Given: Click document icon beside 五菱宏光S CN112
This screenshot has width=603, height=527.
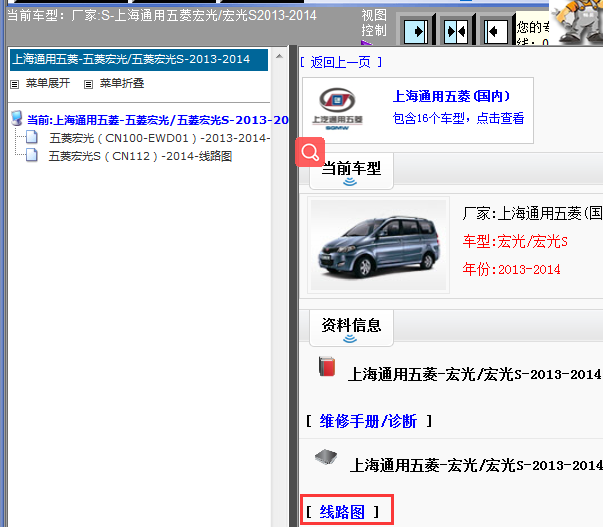Looking at the screenshot, I should [32, 155].
